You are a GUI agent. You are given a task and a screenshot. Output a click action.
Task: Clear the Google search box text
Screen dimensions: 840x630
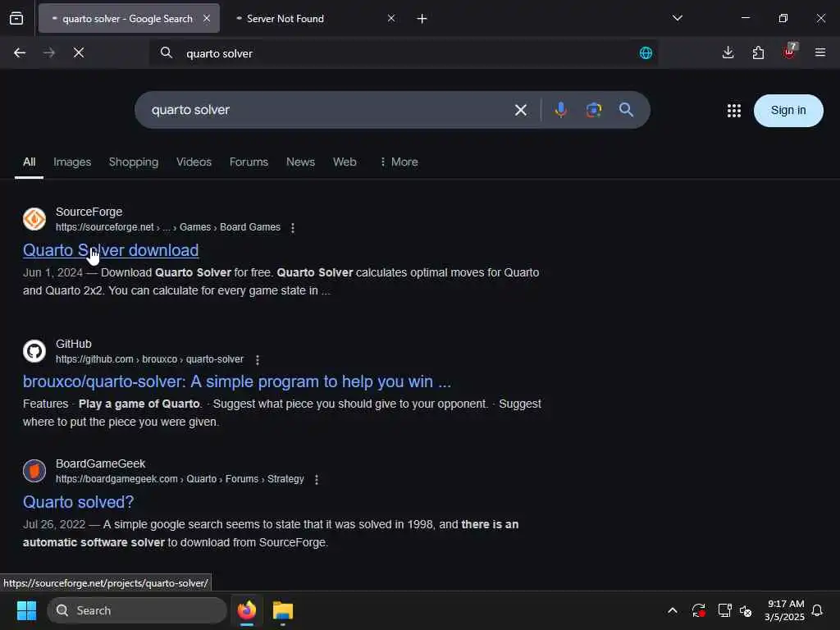point(520,111)
